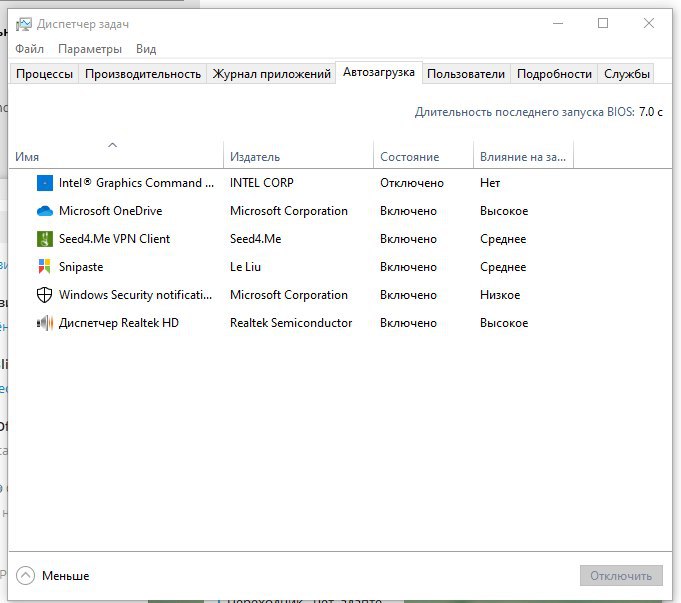Click Microsoft Corporation publisher in OneDrive row
This screenshot has height=603, width=681.
289,211
